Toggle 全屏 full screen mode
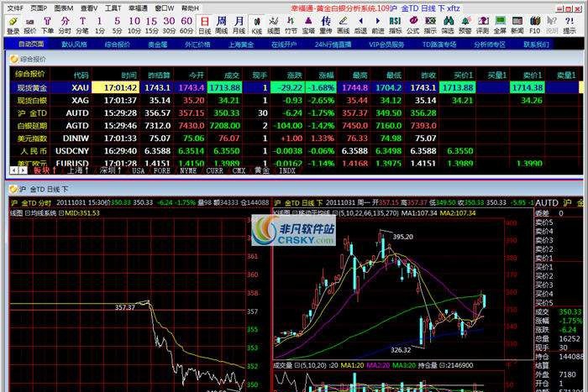Image resolution: width=588 pixels, height=392 pixels. [500, 25]
